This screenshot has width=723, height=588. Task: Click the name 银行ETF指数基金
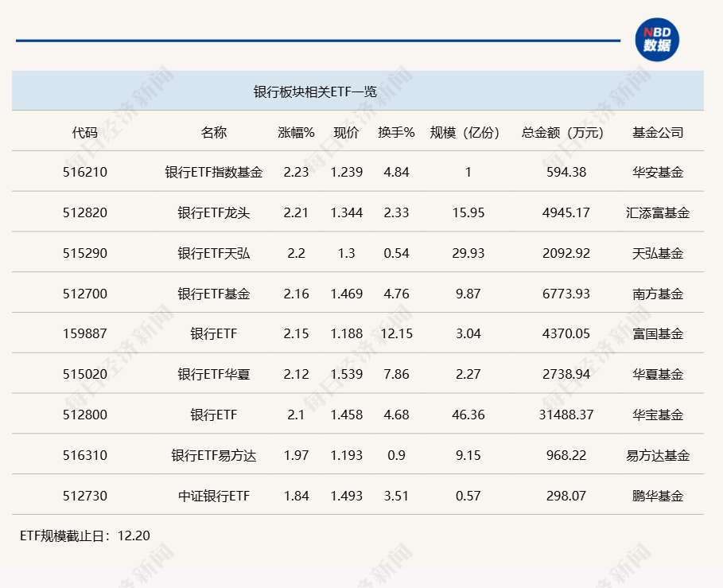pyautogui.click(x=214, y=172)
